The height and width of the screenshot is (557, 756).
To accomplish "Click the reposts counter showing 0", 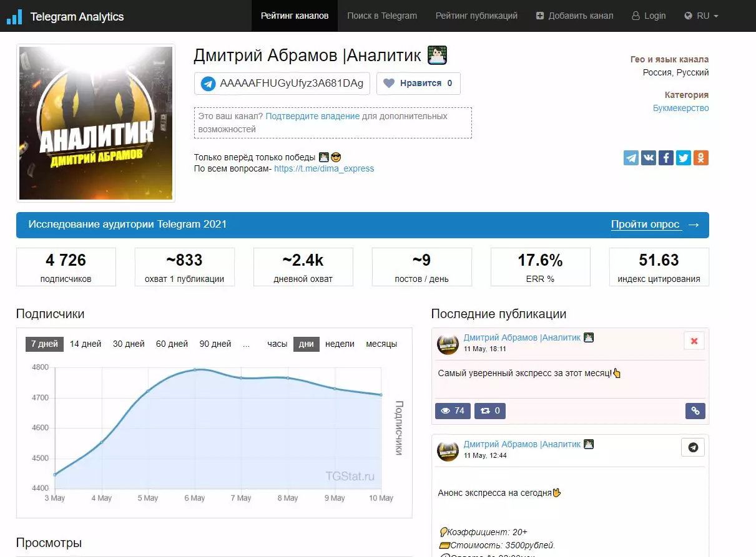I will [490, 410].
